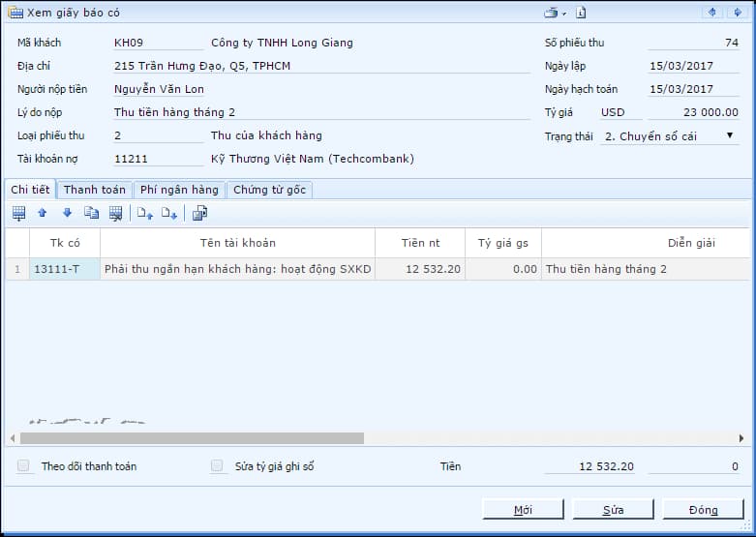Click the Đóng button
Screen dimensions: 756x537
click(703, 510)
